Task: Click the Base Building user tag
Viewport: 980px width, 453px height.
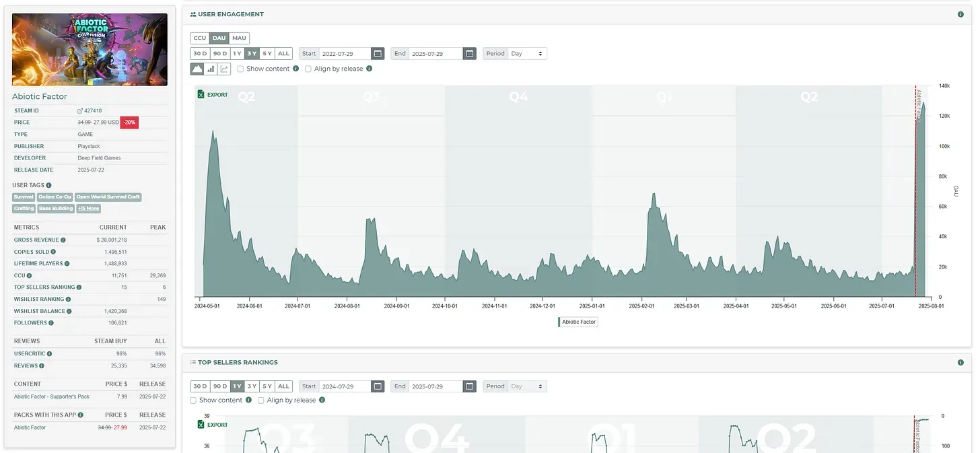Action: 55,209
